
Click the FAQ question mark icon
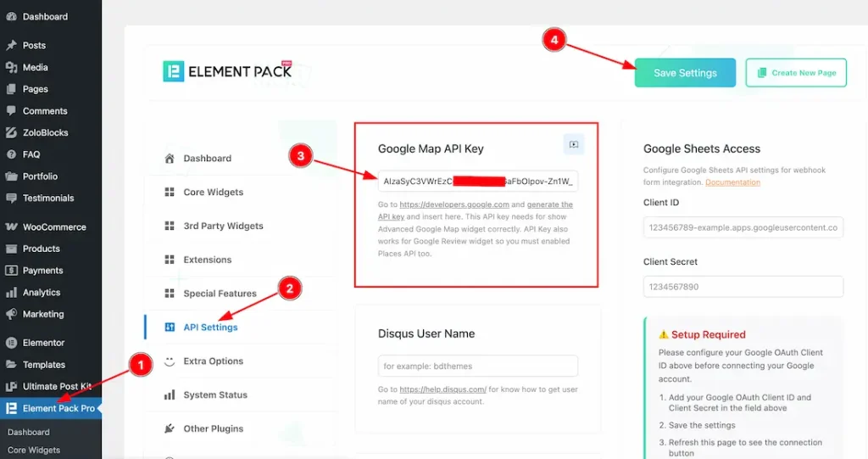click(x=11, y=154)
